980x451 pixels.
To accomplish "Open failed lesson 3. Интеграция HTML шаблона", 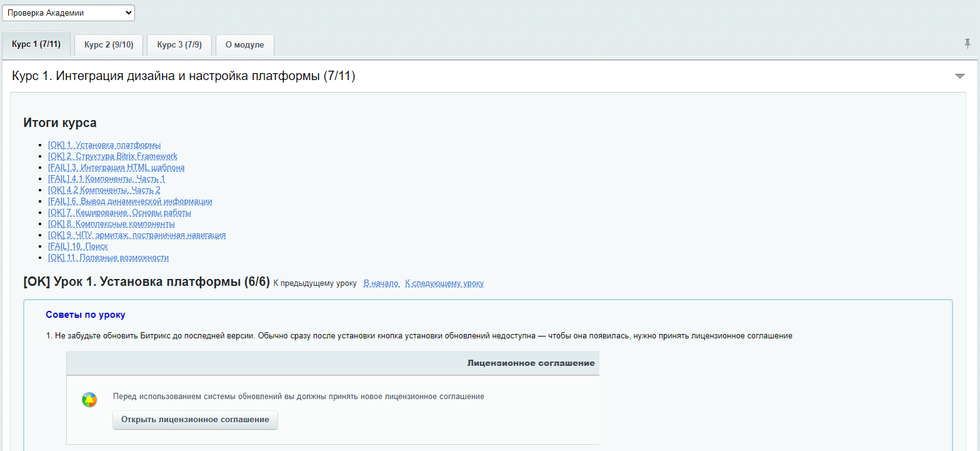I will 116,168.
